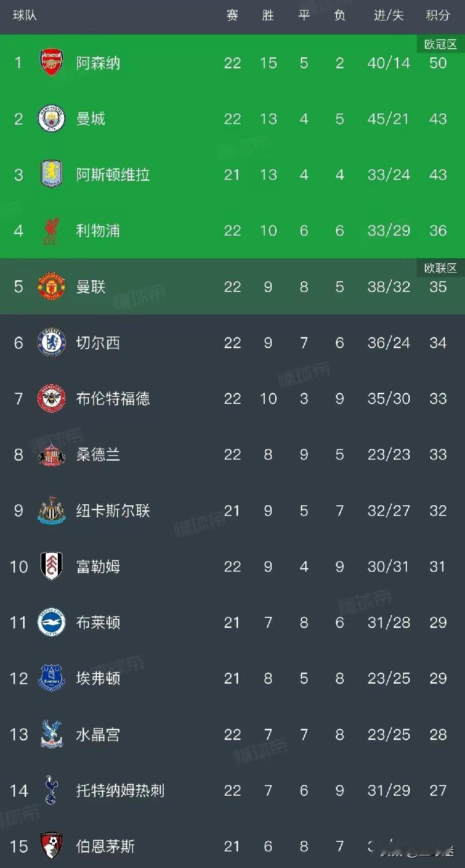The width and height of the screenshot is (465, 868).
Task: Select the Aston Villa crest icon
Action: (52, 175)
